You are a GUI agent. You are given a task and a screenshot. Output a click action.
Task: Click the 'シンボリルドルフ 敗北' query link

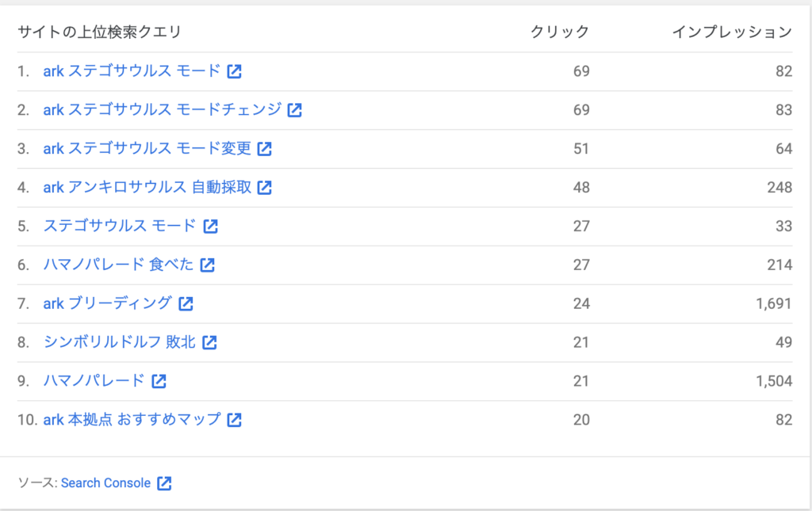[119, 342]
